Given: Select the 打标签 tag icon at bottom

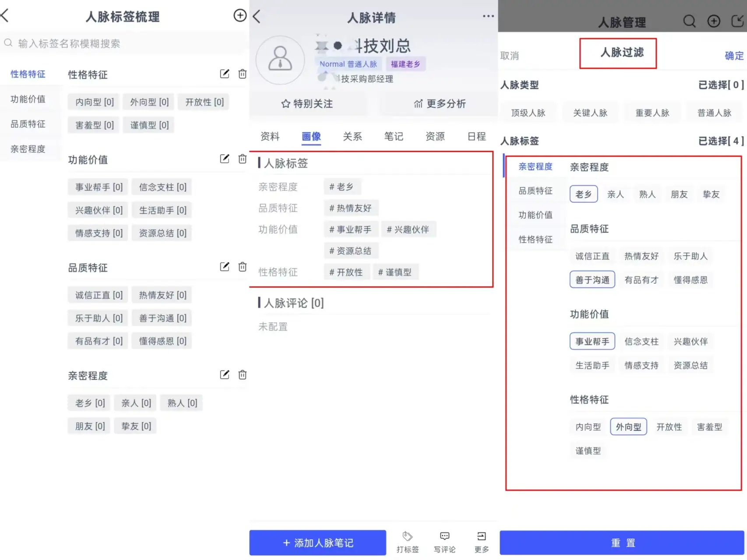Looking at the screenshot, I should tap(407, 542).
